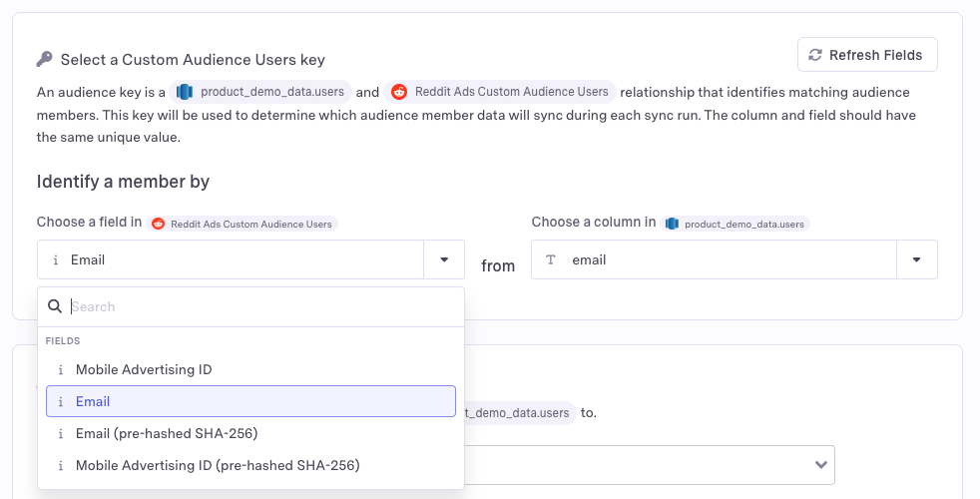Click the email column selection field
The width and height of the screenshot is (980, 499).
714,259
